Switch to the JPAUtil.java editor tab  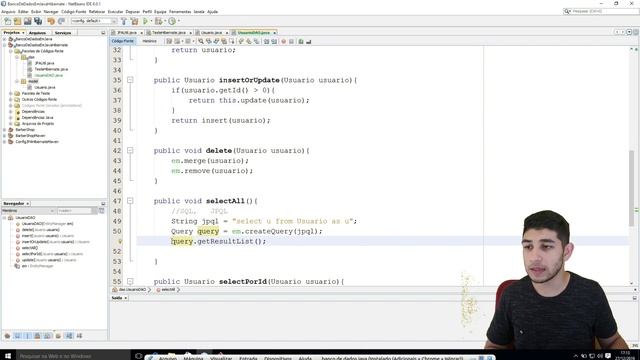[126, 33]
